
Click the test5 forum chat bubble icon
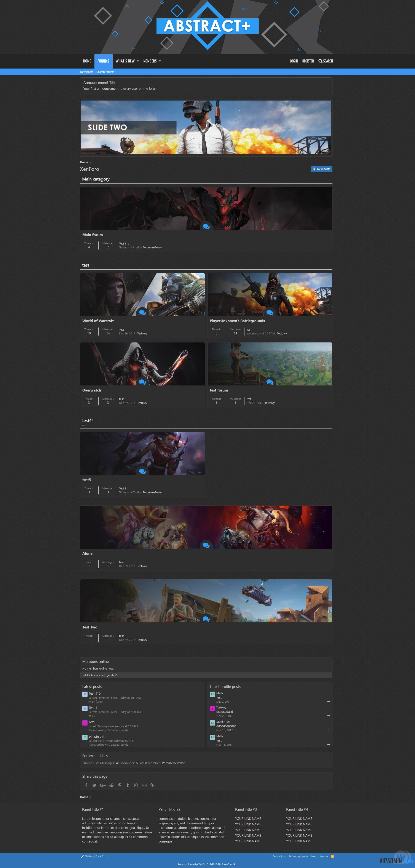point(142,472)
